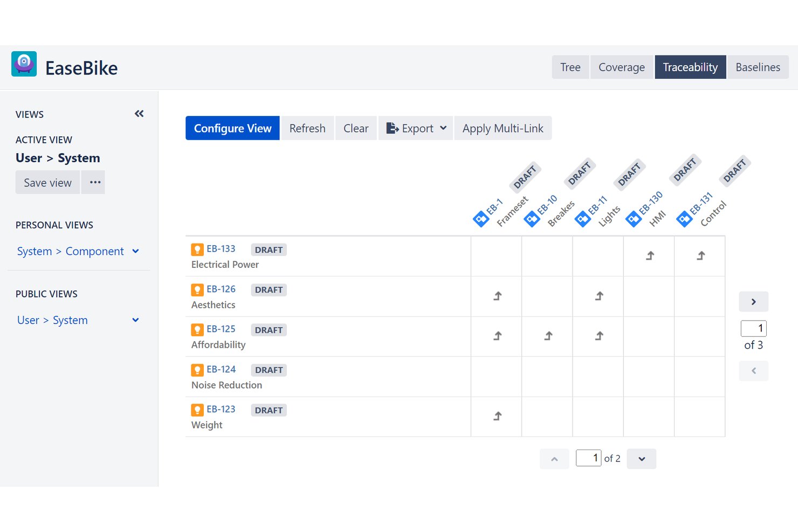Viewport: 798px width, 532px height.
Task: Open the EB-131 column header link
Action: (701, 203)
